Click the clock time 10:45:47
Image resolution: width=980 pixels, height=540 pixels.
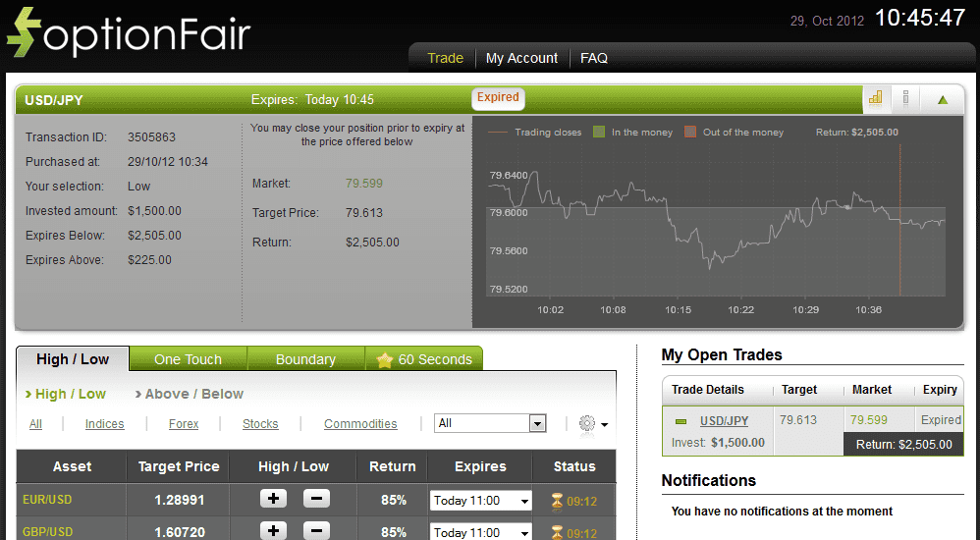920,18
